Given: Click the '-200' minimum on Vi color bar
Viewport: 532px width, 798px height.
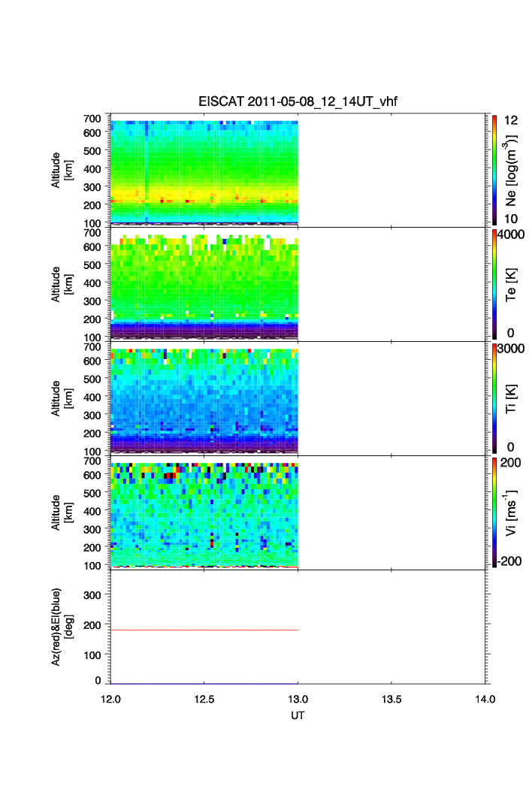Looking at the screenshot, I should click(x=510, y=561).
